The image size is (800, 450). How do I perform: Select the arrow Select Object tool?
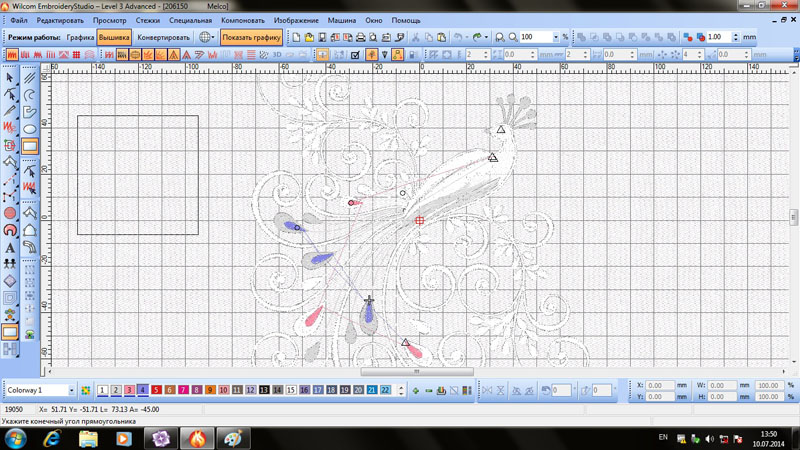coord(10,77)
